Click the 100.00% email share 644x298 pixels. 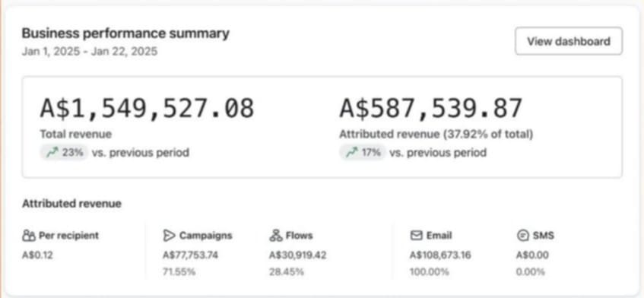429,271
